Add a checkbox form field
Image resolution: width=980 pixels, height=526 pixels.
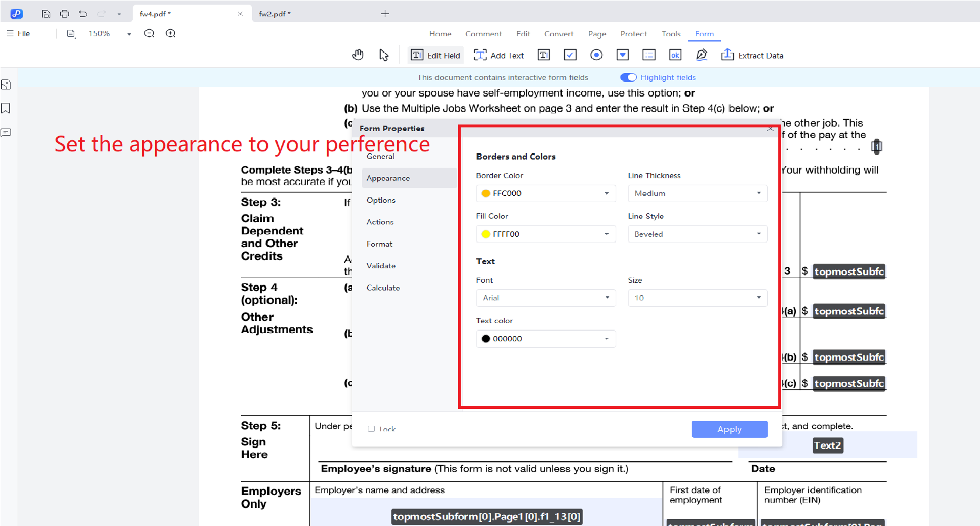pyautogui.click(x=570, y=55)
